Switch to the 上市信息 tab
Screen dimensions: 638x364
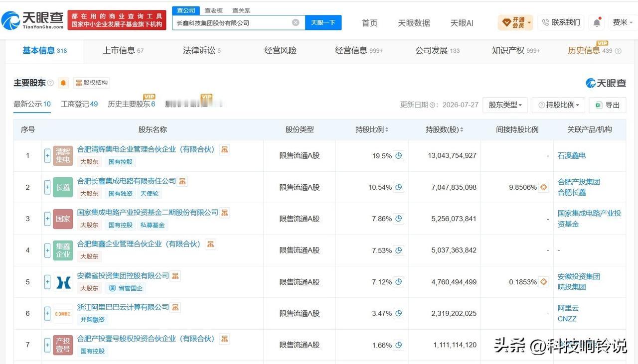tap(123, 50)
